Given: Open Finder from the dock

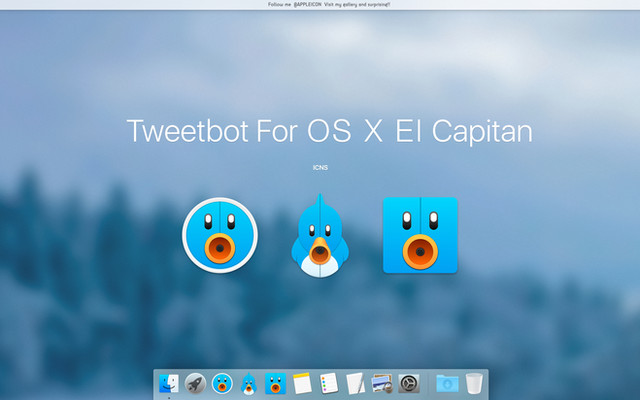Looking at the screenshot, I should click(x=169, y=383).
